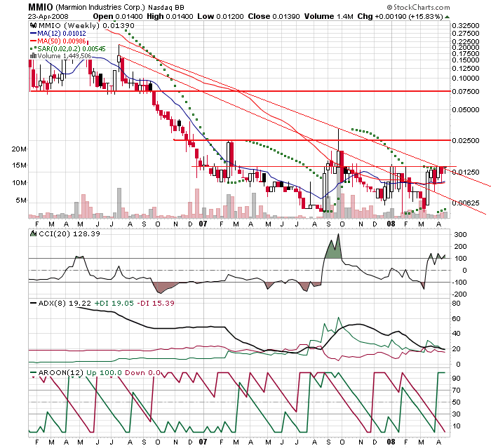The width and height of the screenshot is (491, 448).
Task: Click the 90 level on the Aroon scale
Action: pyautogui.click(x=456, y=378)
